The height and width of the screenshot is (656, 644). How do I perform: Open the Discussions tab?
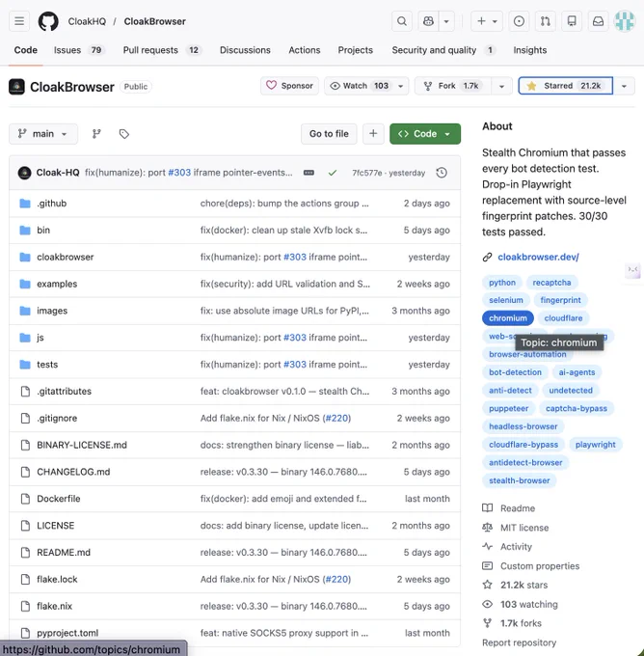tap(245, 50)
